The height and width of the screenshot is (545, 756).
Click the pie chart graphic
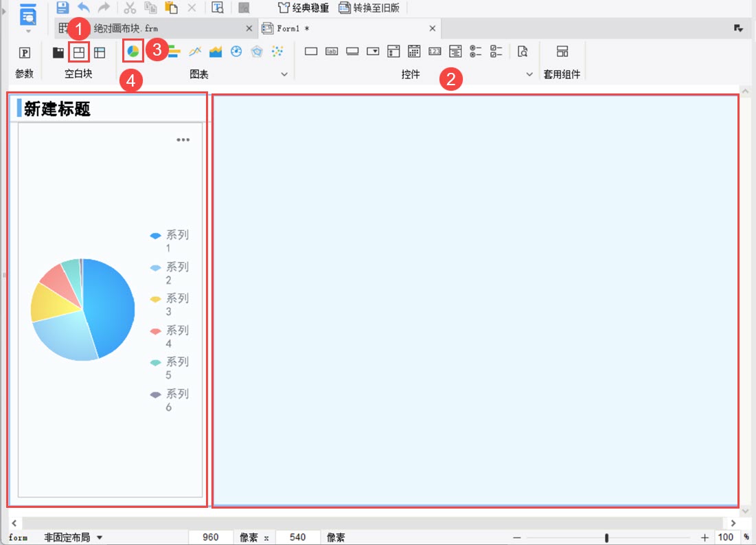(83, 309)
